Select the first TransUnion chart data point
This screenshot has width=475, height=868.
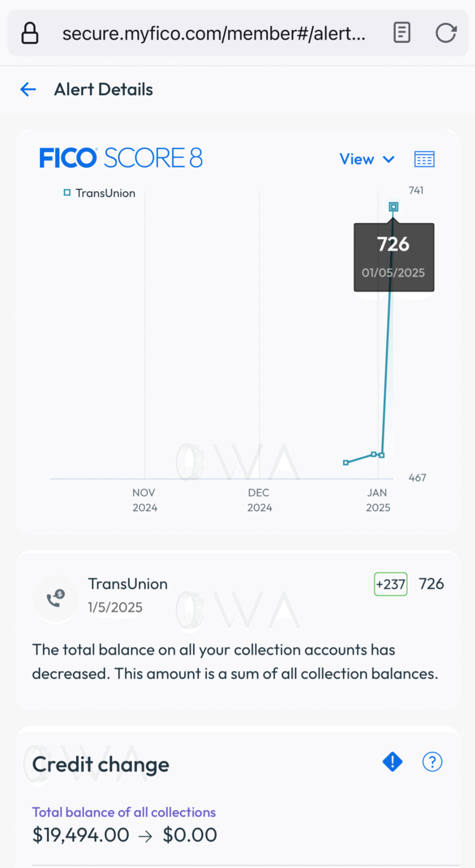click(346, 463)
